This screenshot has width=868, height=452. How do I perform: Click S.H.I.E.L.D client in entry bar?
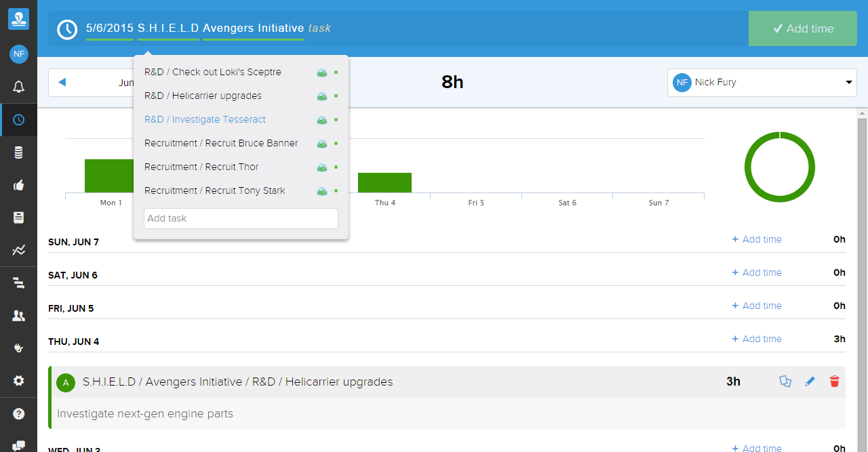tap(168, 28)
